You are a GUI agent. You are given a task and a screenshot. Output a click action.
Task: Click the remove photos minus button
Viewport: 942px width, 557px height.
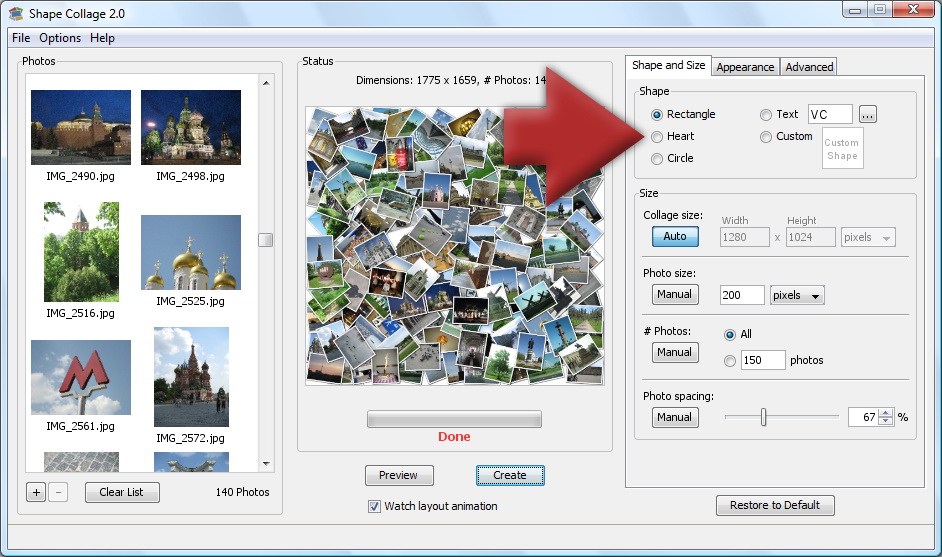[58, 492]
